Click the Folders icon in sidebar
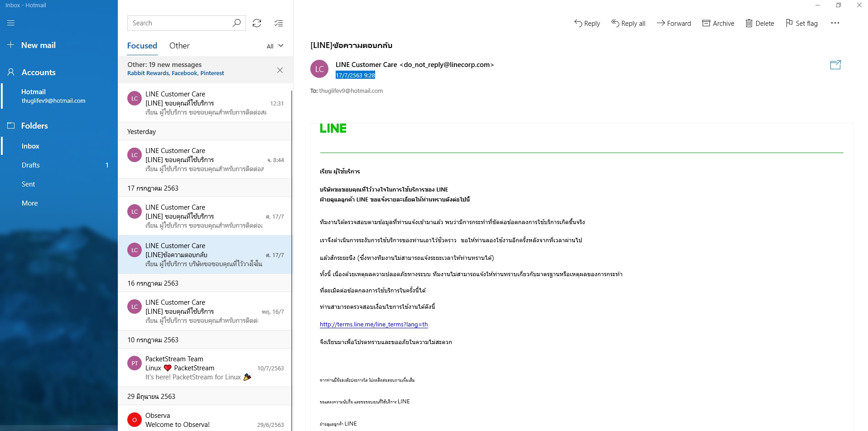The image size is (868, 431). point(11,125)
